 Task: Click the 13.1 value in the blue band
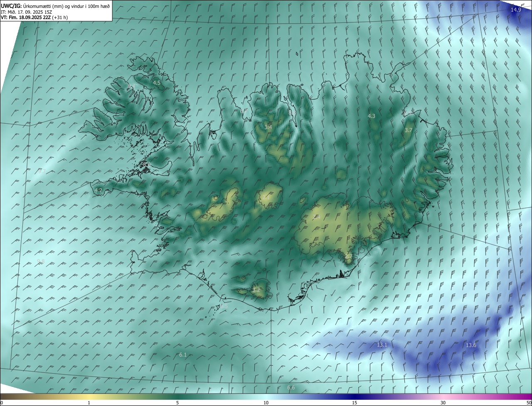[x=382, y=345]
